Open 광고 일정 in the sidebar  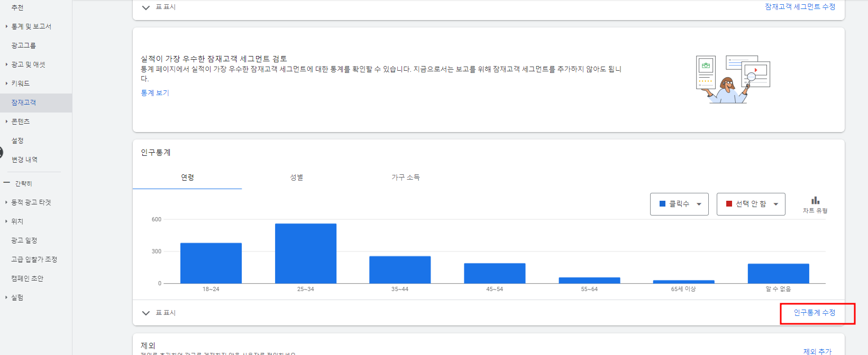(x=24, y=240)
